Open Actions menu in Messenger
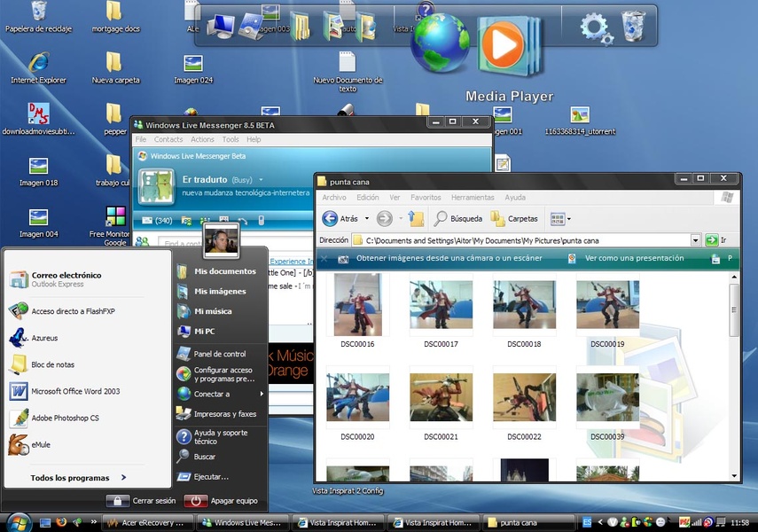Screen dimensions: 758x532 [202, 139]
